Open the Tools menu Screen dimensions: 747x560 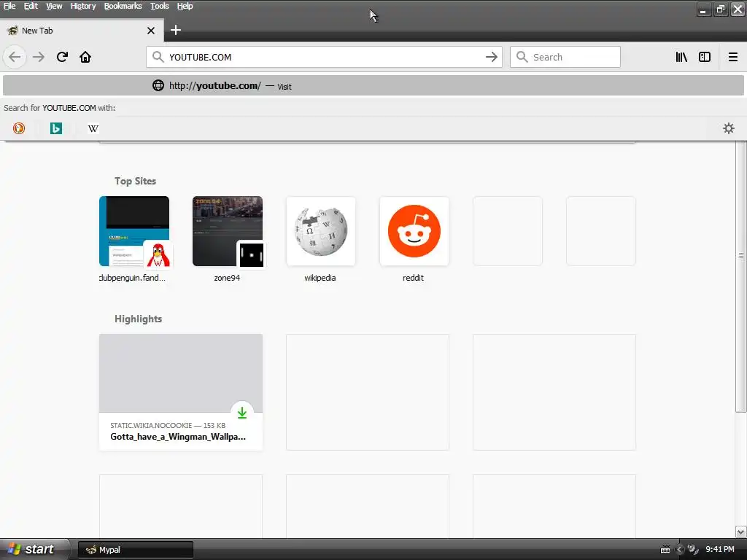click(x=160, y=6)
